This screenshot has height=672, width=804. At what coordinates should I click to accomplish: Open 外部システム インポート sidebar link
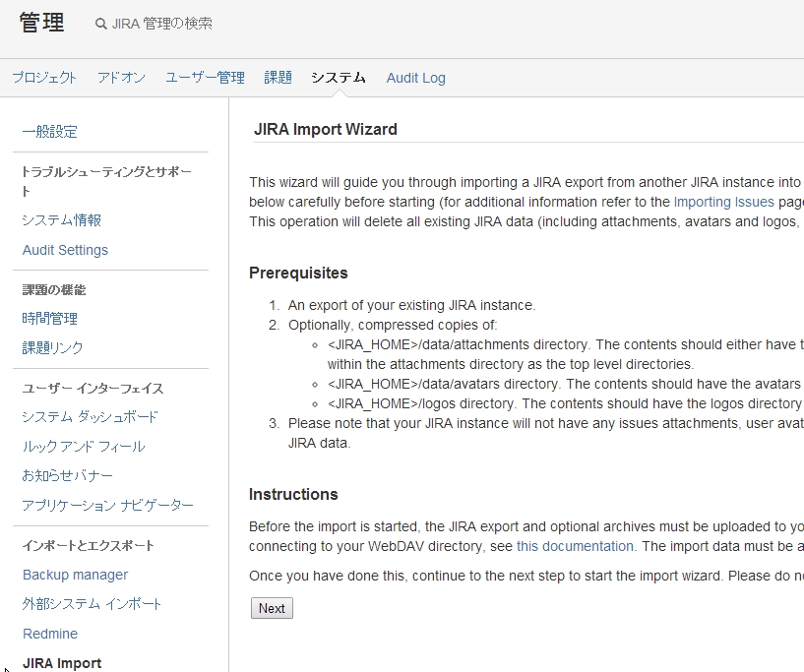click(92, 604)
